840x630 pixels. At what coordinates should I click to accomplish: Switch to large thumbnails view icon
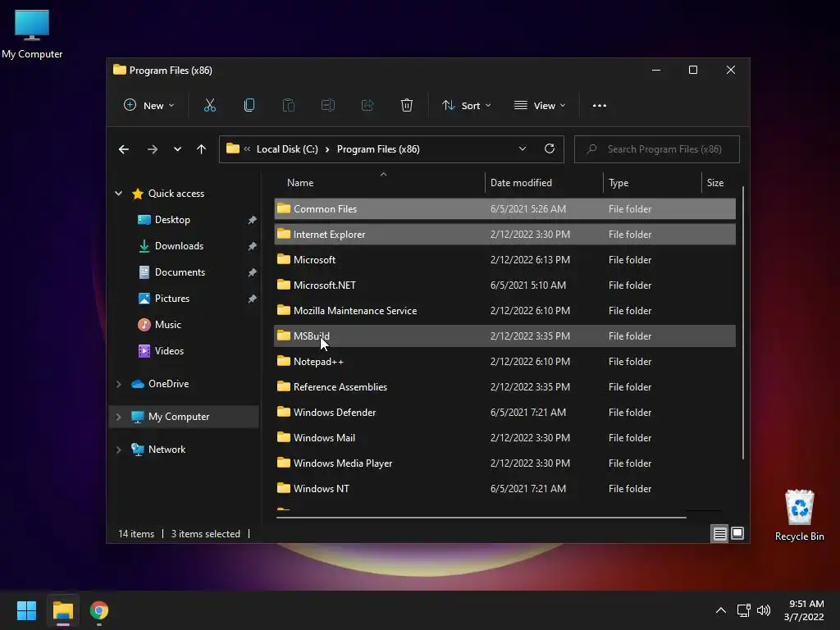(x=737, y=533)
